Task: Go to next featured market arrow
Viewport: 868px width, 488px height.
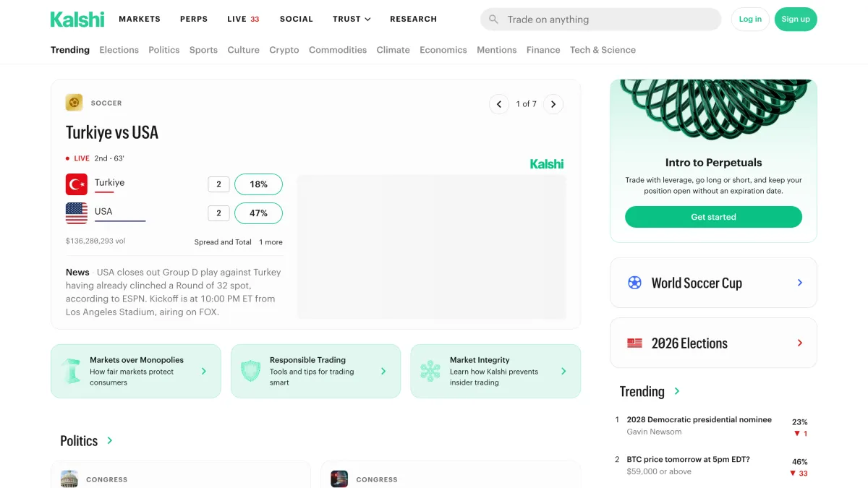Action: pos(553,104)
